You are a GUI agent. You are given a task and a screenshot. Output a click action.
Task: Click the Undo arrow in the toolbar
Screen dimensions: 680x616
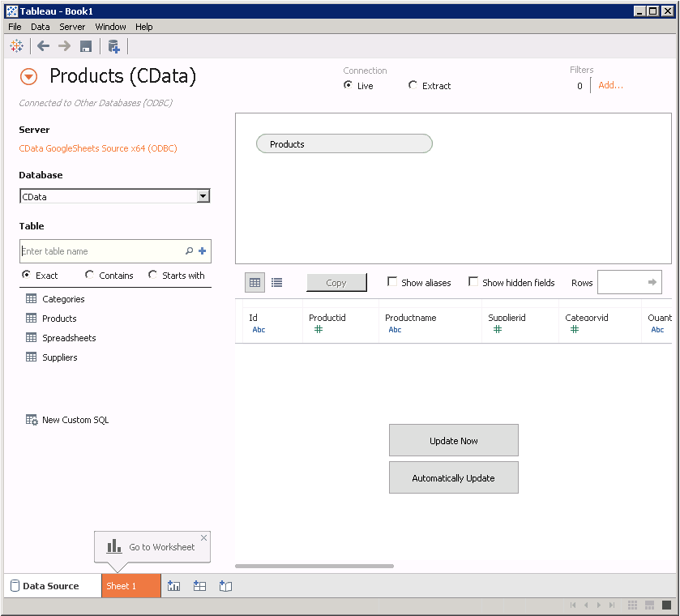tap(43, 46)
